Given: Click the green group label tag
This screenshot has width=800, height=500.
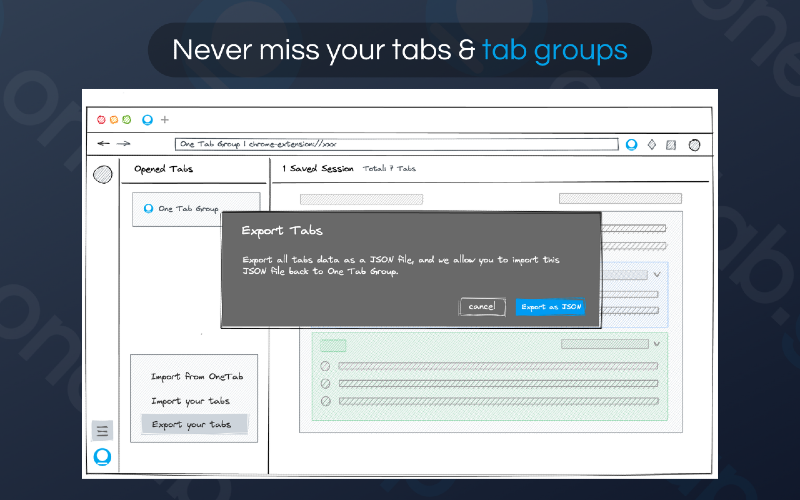Looking at the screenshot, I should click(333, 345).
